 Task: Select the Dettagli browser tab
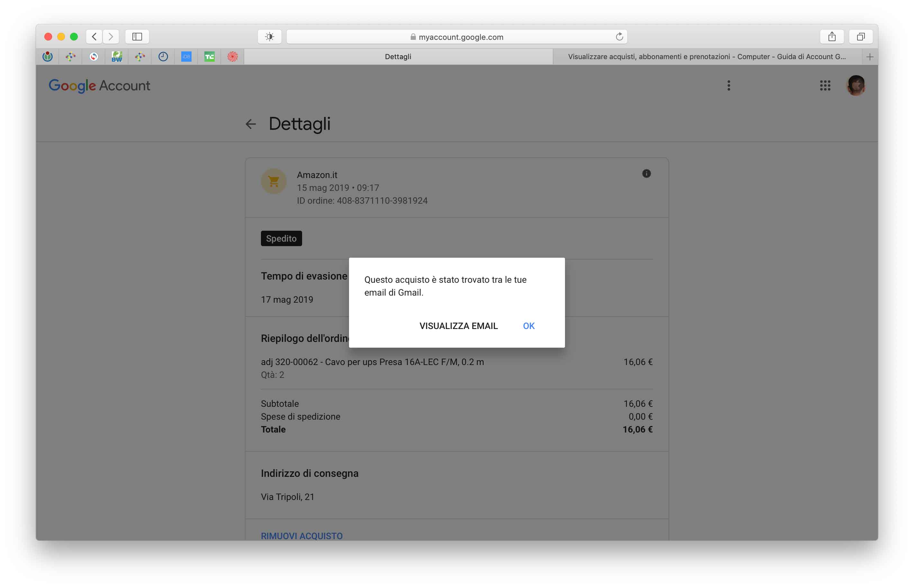click(x=398, y=57)
